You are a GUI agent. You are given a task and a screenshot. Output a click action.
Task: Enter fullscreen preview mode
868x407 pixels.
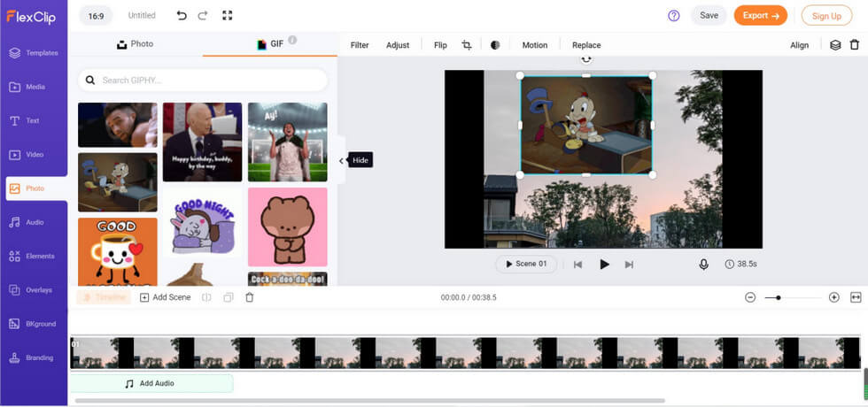tap(227, 16)
